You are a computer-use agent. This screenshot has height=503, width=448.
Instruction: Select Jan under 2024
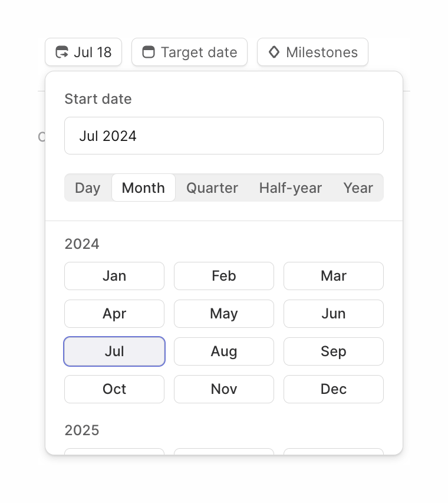[x=114, y=276]
